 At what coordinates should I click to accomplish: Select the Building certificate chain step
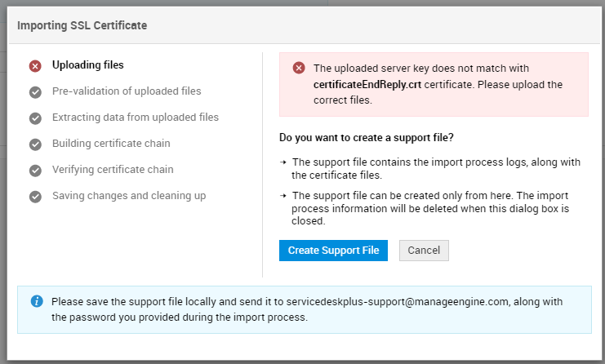111,144
